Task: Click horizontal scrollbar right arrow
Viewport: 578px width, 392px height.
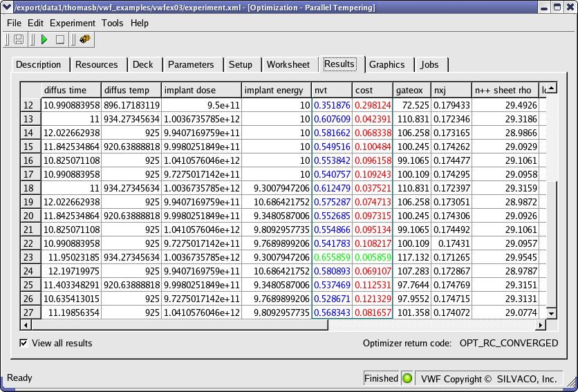Action: [x=541, y=325]
